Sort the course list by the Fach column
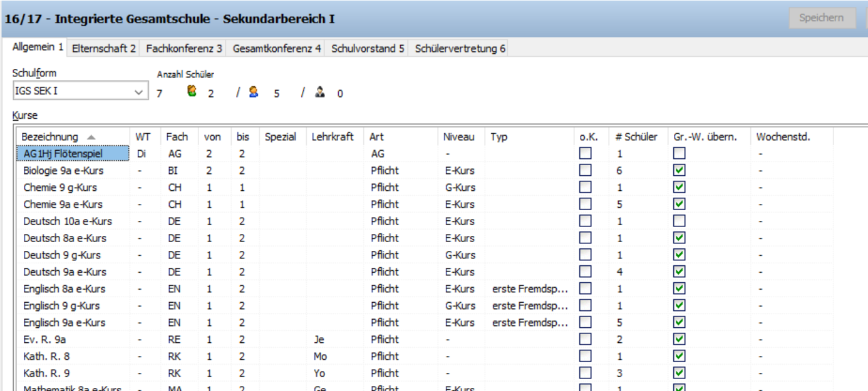The image size is (868, 391). 177,137
